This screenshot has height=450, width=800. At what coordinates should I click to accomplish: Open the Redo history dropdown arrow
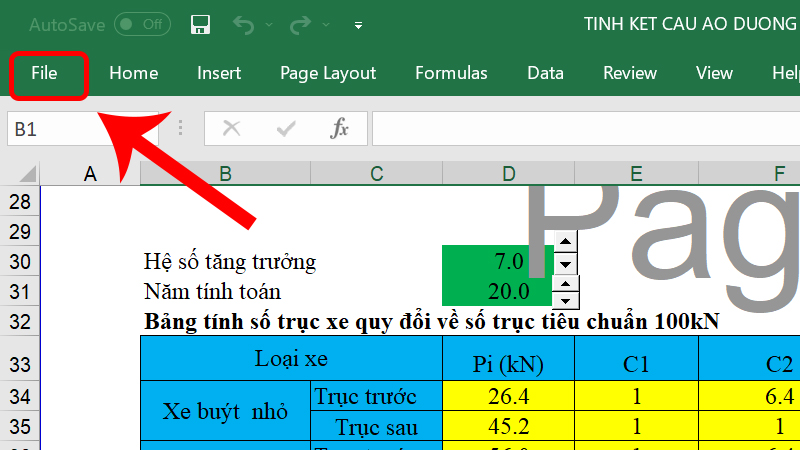click(x=325, y=25)
